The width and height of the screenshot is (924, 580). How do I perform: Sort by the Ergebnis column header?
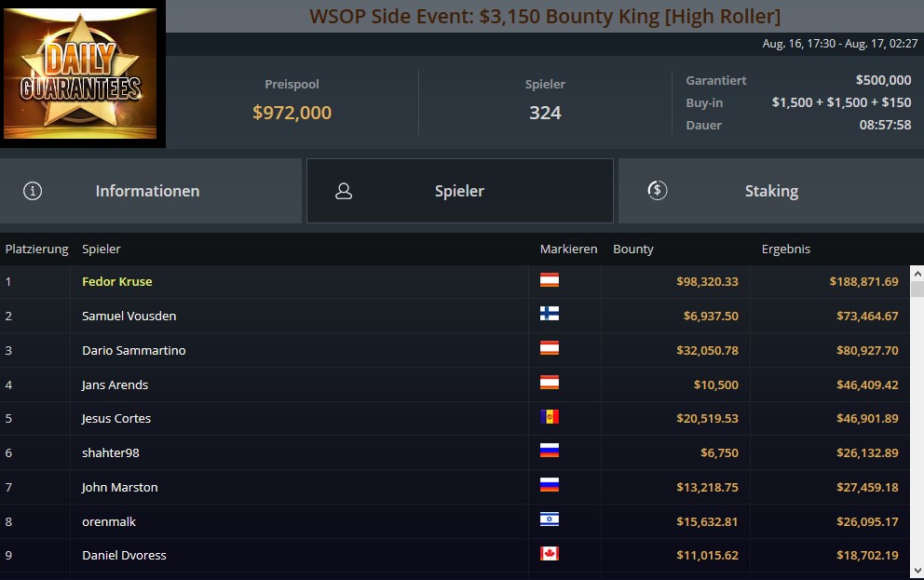point(785,250)
